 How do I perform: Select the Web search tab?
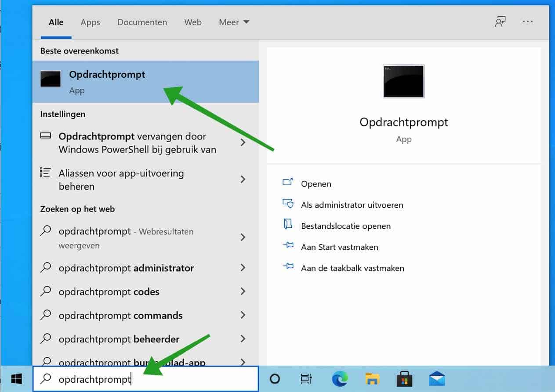coord(192,22)
